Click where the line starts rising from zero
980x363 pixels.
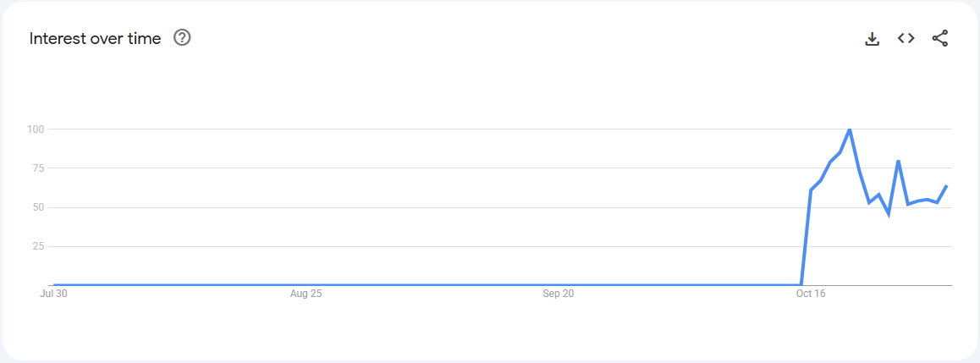click(801, 284)
